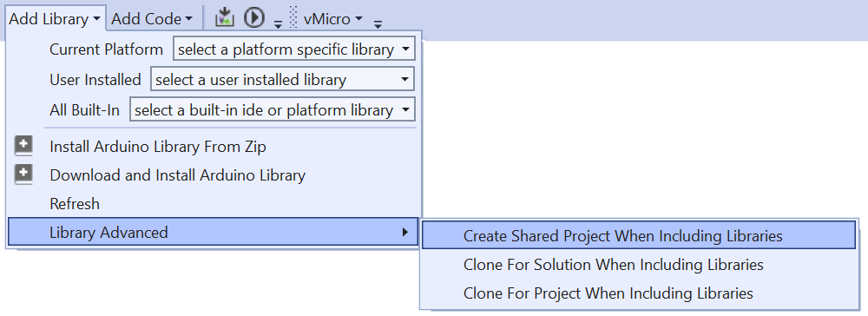The image size is (868, 316).
Task: Open toolbar overflow arrow after play icon
Action: tap(278, 23)
